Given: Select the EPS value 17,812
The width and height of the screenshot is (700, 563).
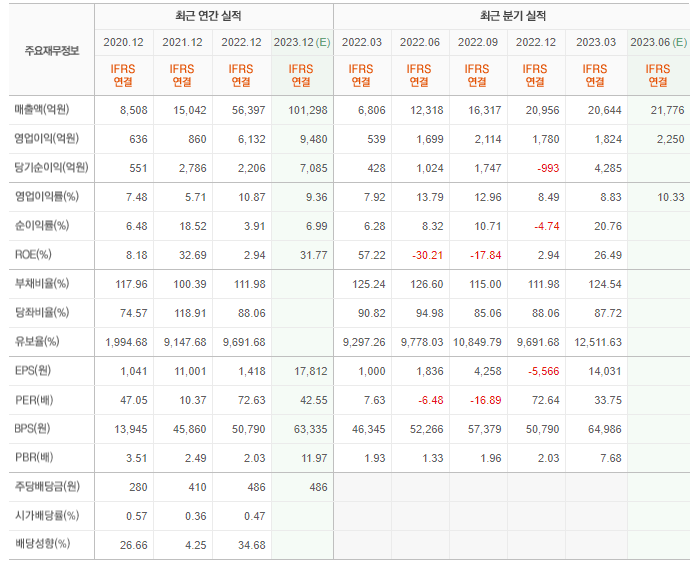Looking at the screenshot, I should (x=311, y=371).
